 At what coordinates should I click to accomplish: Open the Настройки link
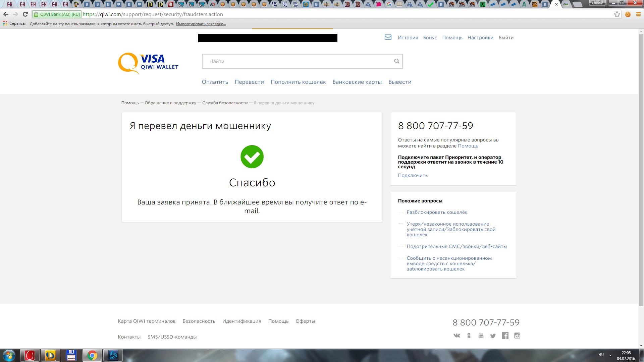[x=480, y=38]
